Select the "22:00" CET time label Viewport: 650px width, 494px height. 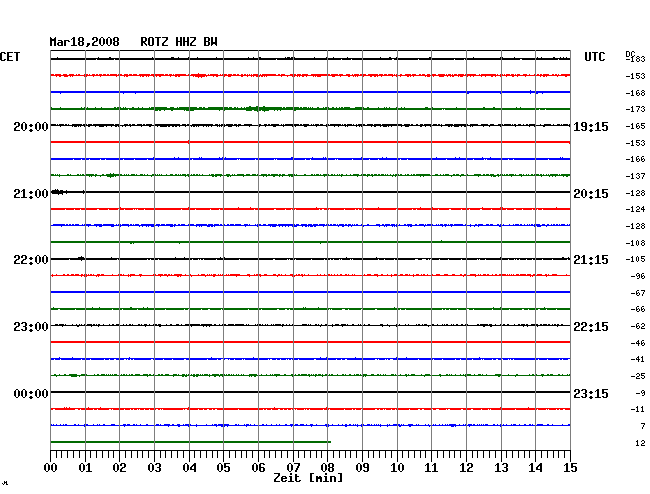coord(31,260)
